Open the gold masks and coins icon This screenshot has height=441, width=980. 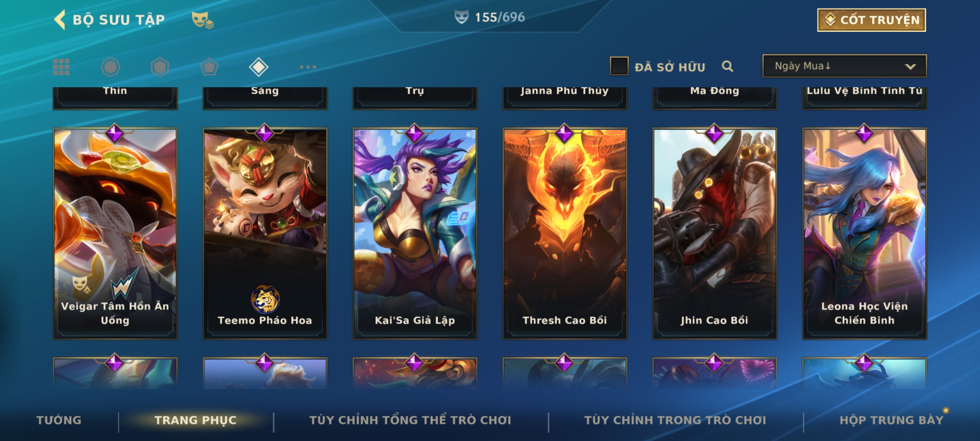[x=203, y=20]
